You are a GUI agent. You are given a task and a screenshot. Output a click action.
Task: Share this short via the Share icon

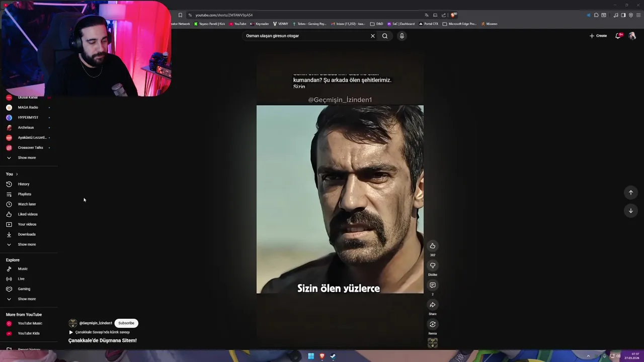click(432, 305)
